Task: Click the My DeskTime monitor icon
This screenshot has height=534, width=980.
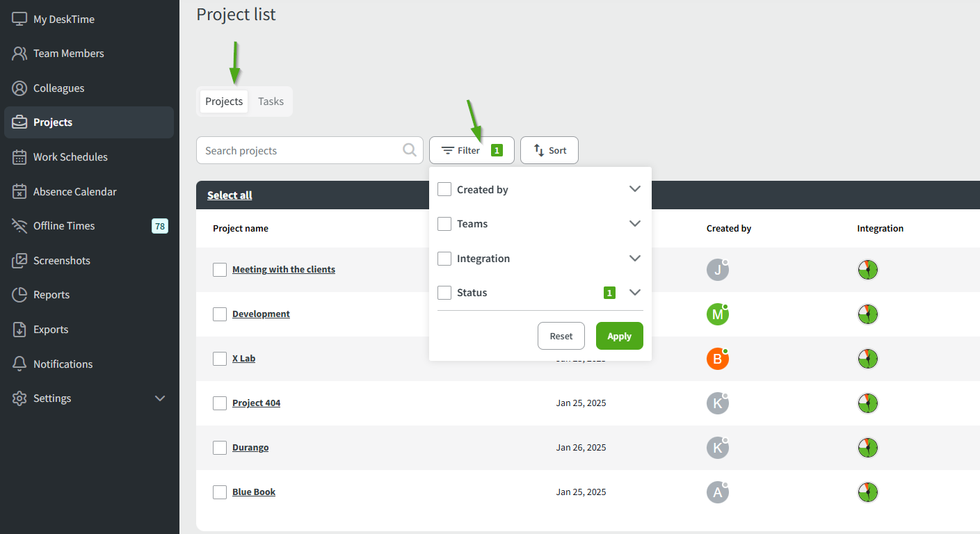Action: pyautogui.click(x=19, y=19)
